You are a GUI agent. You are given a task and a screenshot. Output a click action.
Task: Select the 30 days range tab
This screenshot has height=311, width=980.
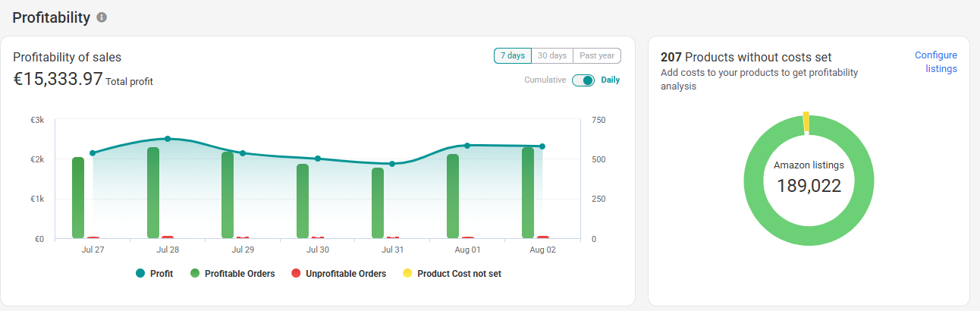click(x=552, y=55)
